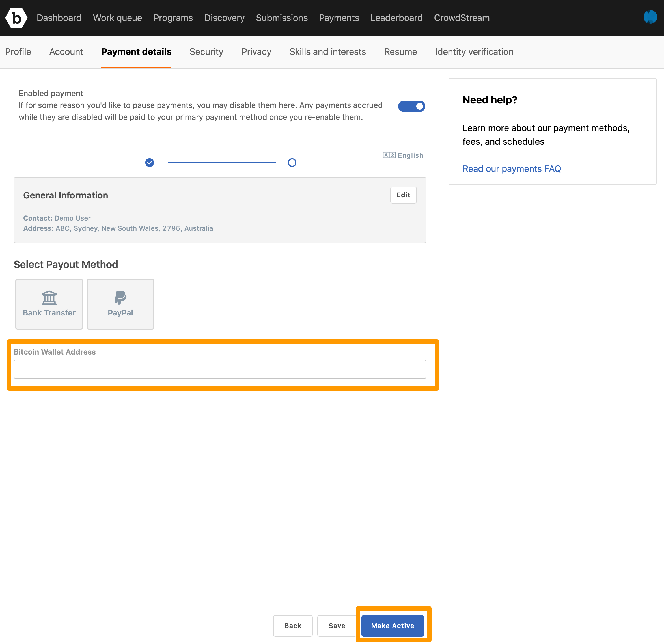Expand Skills and interests tab
The width and height of the screenshot is (664, 644).
(x=327, y=52)
